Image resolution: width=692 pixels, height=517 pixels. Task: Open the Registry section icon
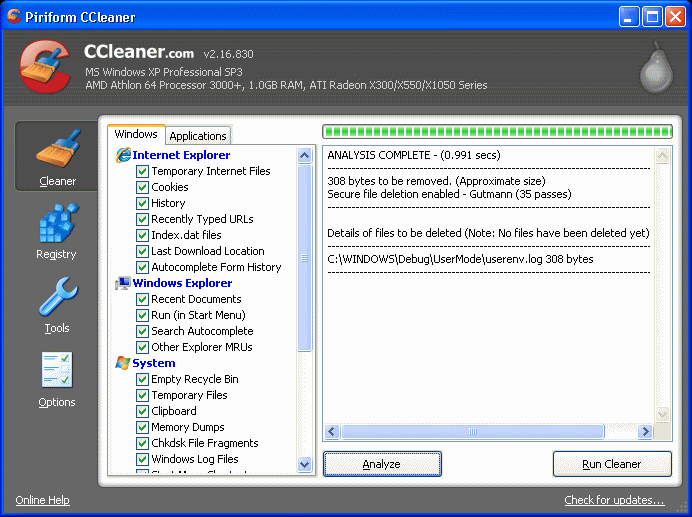[x=58, y=223]
